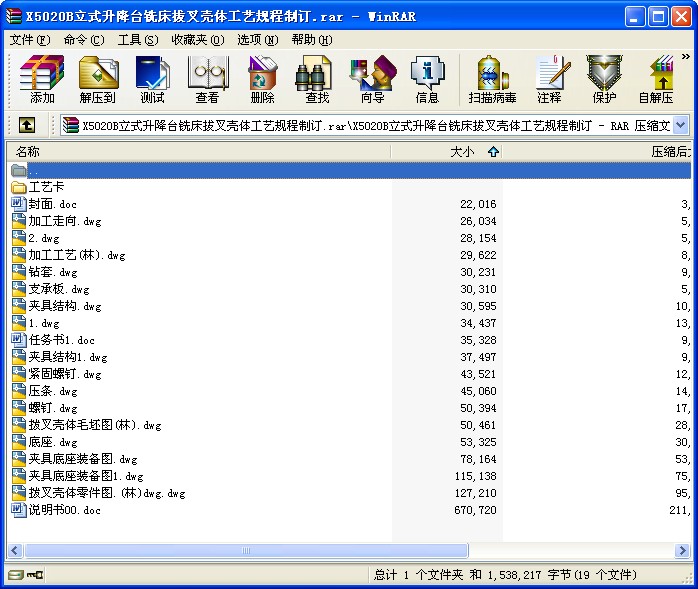Screen dimensions: 698x589
Task: Launch the 向导 (Wizard) tool
Action: (373, 79)
